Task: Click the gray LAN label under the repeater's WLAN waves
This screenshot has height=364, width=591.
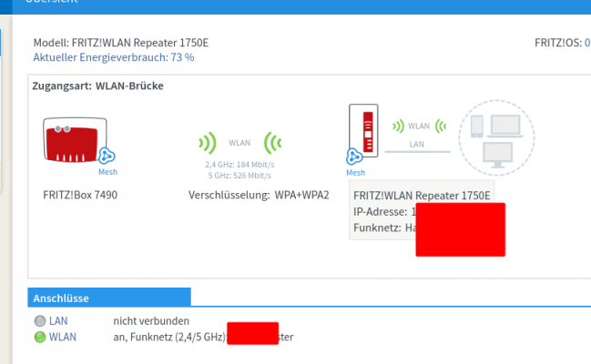Action: (x=416, y=145)
